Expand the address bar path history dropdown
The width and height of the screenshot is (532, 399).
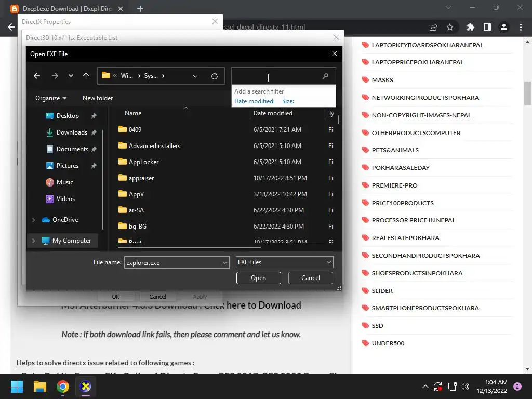tap(195, 76)
